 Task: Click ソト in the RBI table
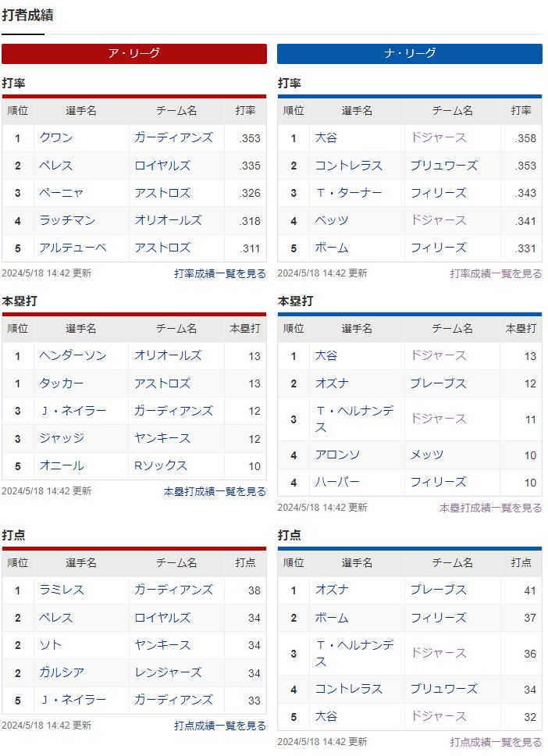pyautogui.click(x=51, y=645)
